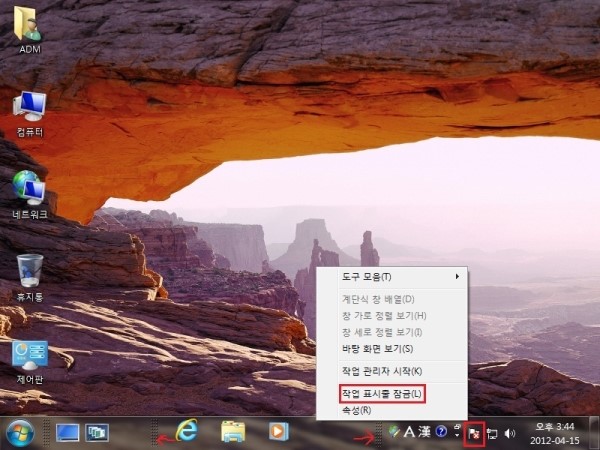This screenshot has height=450, width=600.
Task: Open the 휴지통 (Recycle Bin) icon
Action: [29, 271]
